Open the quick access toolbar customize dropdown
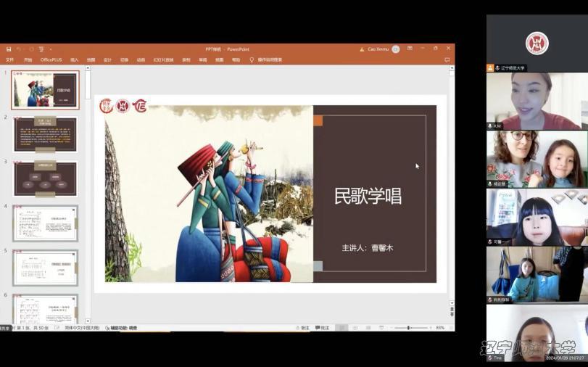Viewport: 588px width, 367px height. coord(51,49)
